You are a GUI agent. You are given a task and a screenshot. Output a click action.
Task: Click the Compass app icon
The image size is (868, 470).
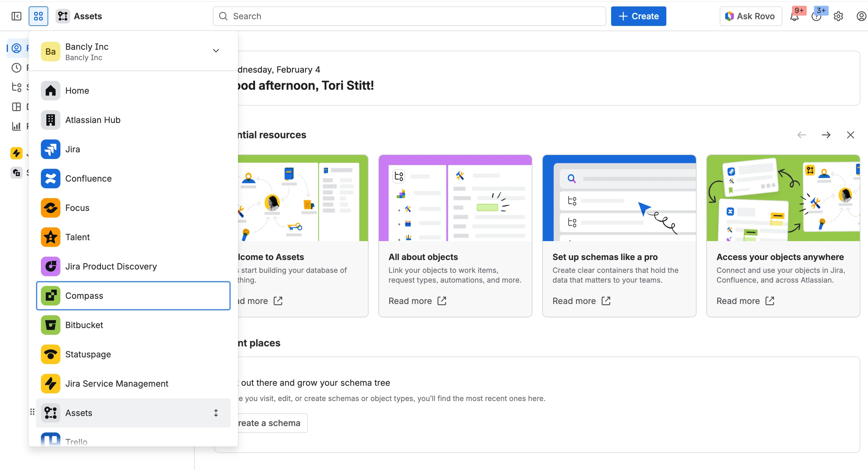pos(51,296)
